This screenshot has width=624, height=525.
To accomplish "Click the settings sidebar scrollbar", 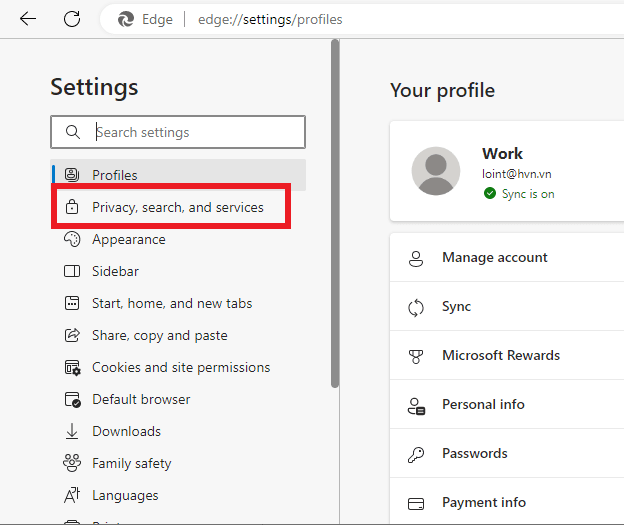I will (x=335, y=213).
